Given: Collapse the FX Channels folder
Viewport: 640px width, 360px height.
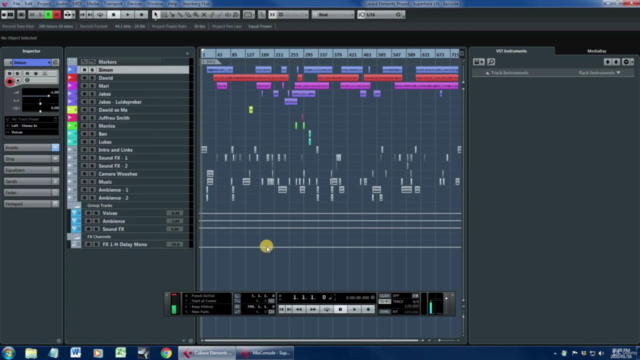Looking at the screenshot, I should click(x=77, y=237).
